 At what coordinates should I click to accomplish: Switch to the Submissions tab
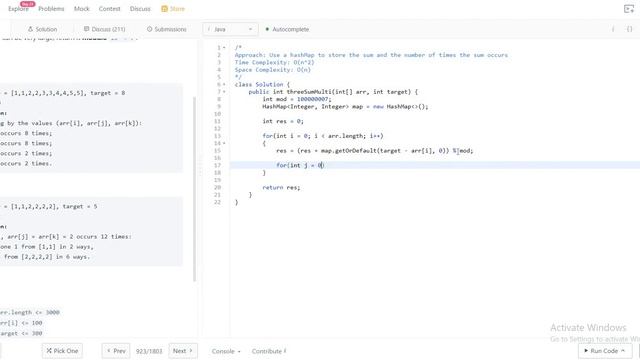pos(167,29)
